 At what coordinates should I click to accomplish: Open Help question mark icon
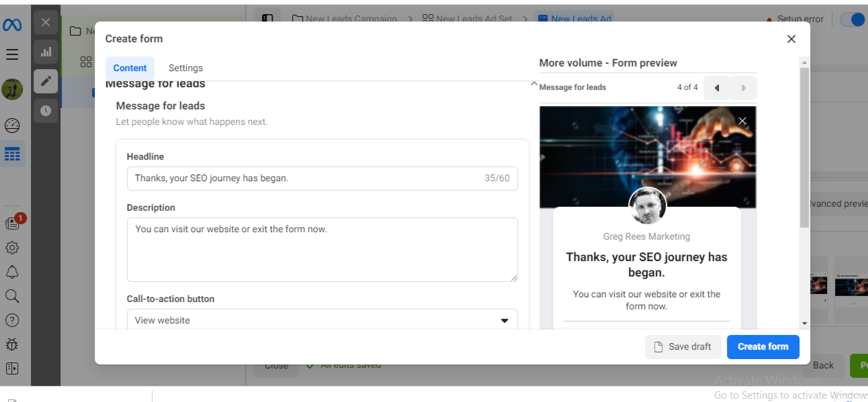tap(12, 320)
